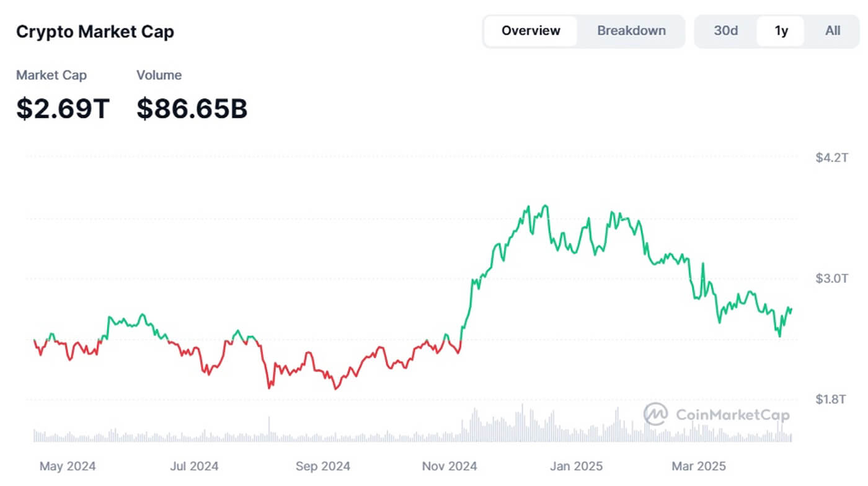Select the All time range
Screen dimensions: 868x486
coord(833,31)
